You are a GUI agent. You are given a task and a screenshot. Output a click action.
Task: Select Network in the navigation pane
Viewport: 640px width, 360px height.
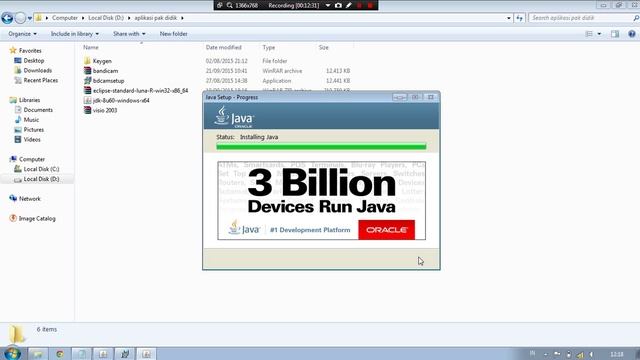tap(25, 199)
